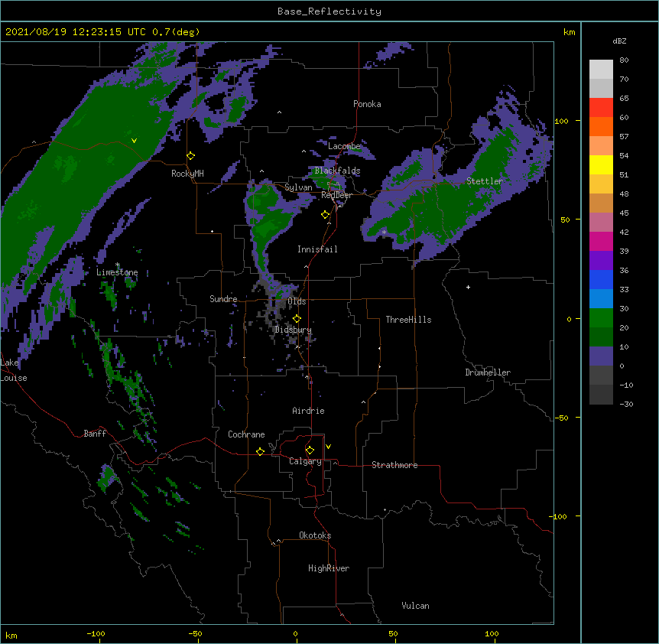Select the yellow diamond marker beside Olds
This screenshot has height=644, width=659.
click(297, 319)
